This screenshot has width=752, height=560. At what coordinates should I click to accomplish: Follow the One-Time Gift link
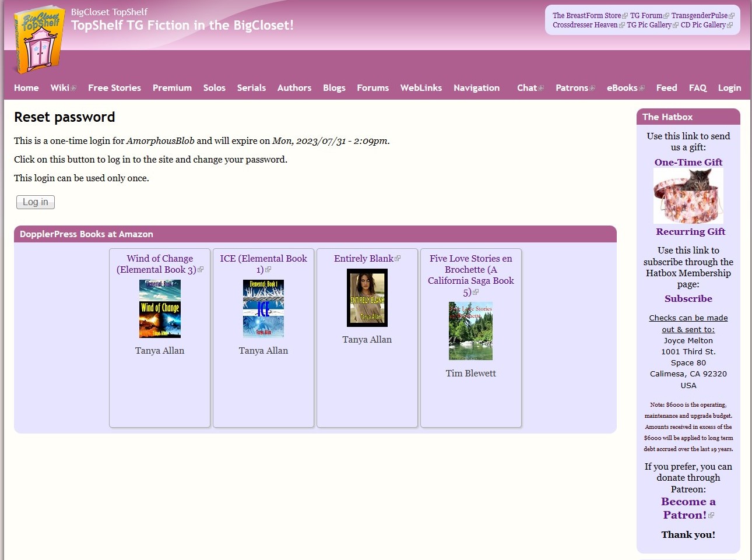tap(688, 162)
